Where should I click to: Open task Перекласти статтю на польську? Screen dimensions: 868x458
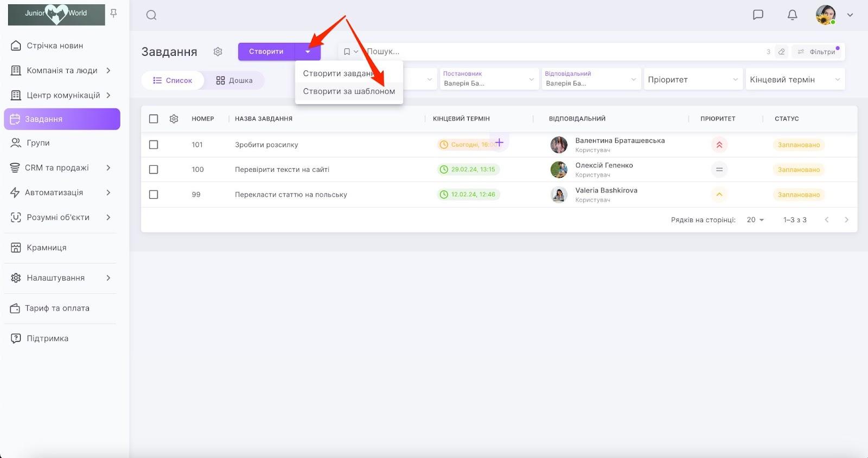[291, 195]
